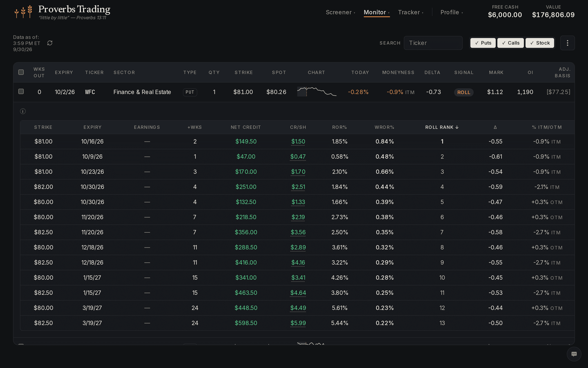The image size is (588, 368).
Task: Open the Screener dropdown menu
Action: click(340, 12)
